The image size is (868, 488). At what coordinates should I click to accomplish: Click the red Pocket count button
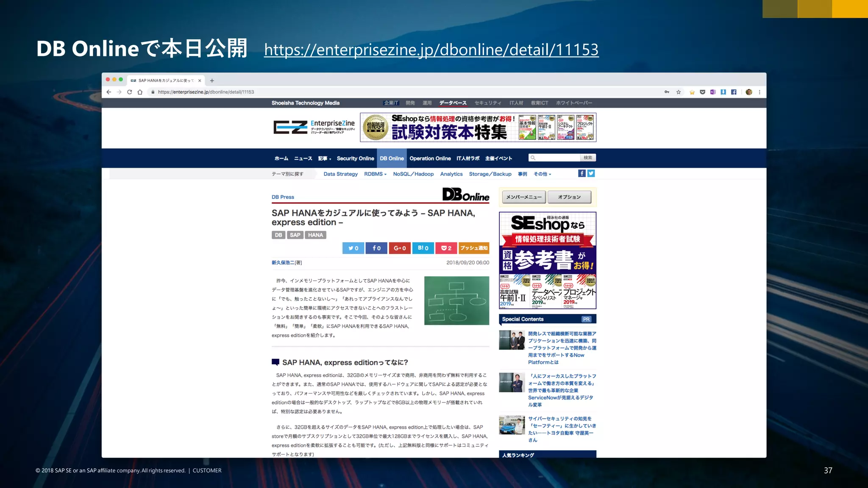click(x=446, y=248)
